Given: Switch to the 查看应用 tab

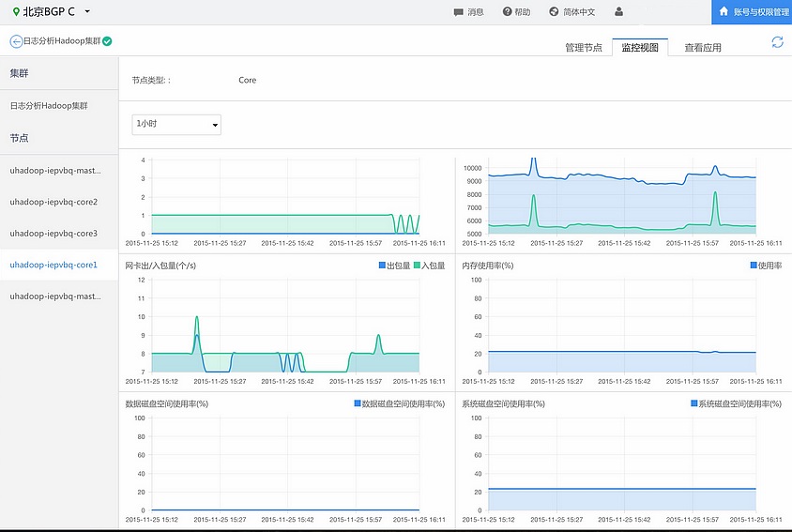Looking at the screenshot, I should coord(703,48).
